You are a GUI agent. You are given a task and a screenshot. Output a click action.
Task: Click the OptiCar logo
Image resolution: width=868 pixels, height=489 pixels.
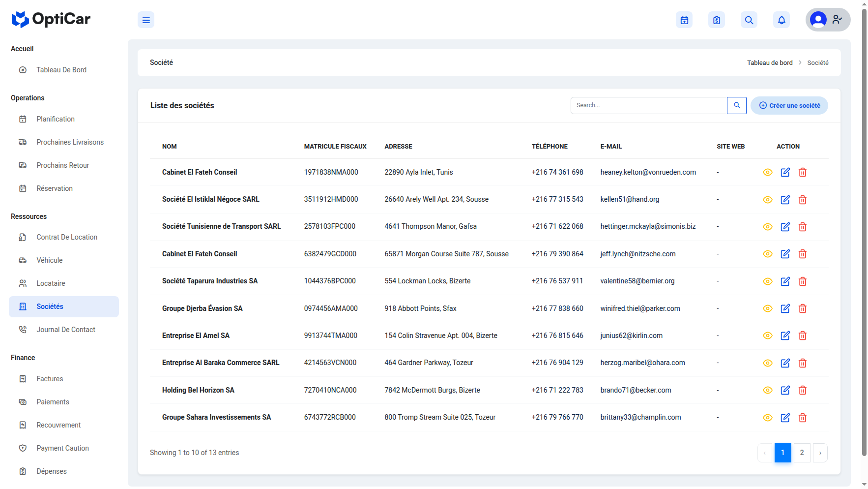tap(51, 19)
